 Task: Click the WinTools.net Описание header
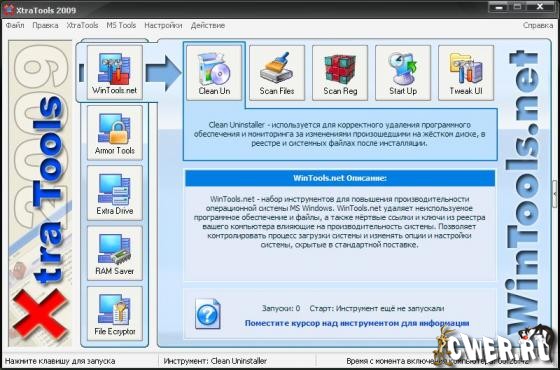340,178
